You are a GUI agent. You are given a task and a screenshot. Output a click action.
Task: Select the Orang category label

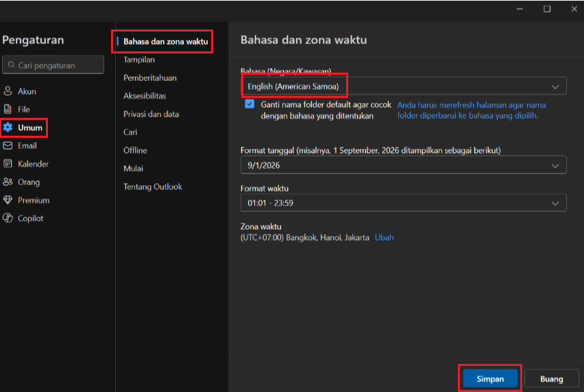[29, 182]
